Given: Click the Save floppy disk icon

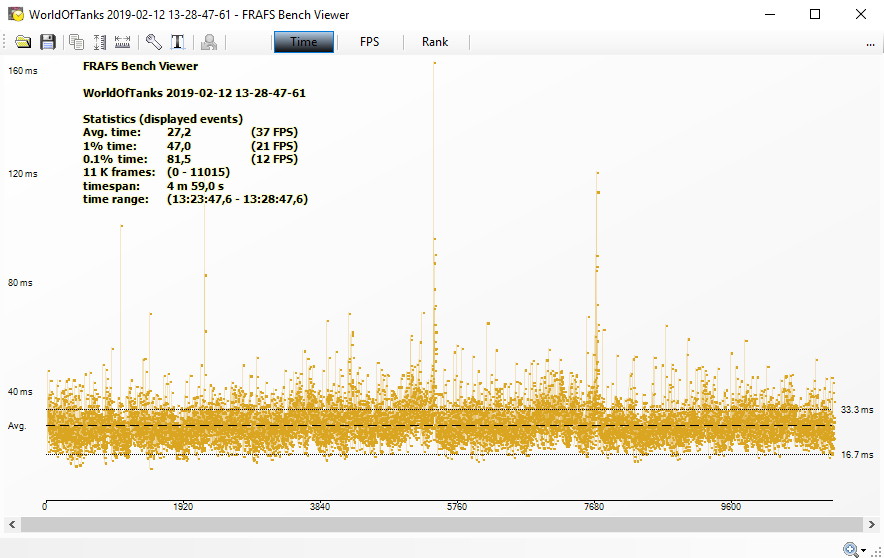Looking at the screenshot, I should click(47, 42).
